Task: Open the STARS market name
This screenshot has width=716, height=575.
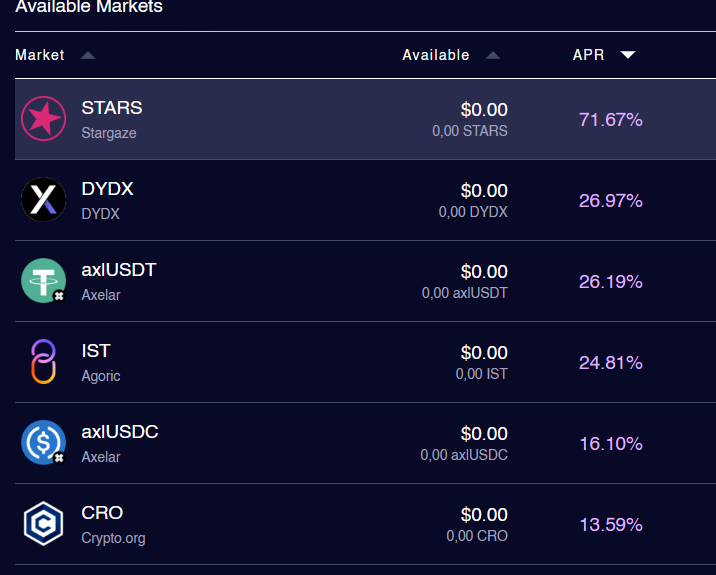Action: click(x=112, y=108)
